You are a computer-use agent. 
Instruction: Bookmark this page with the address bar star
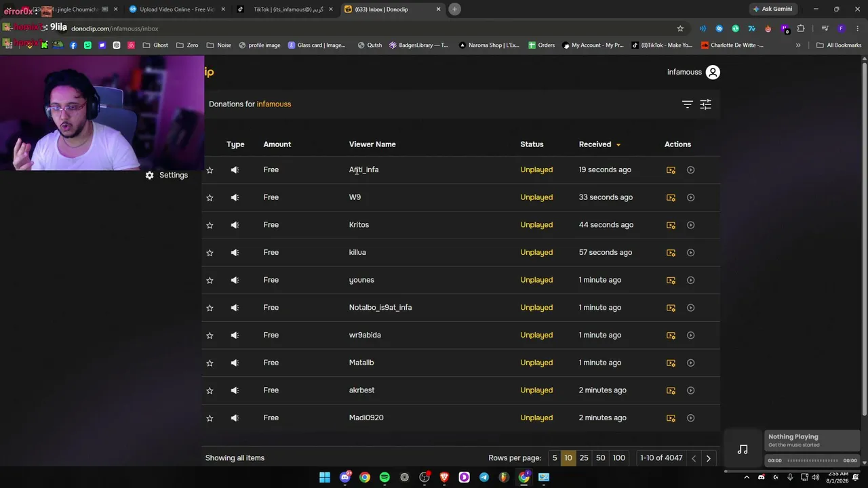(680, 28)
